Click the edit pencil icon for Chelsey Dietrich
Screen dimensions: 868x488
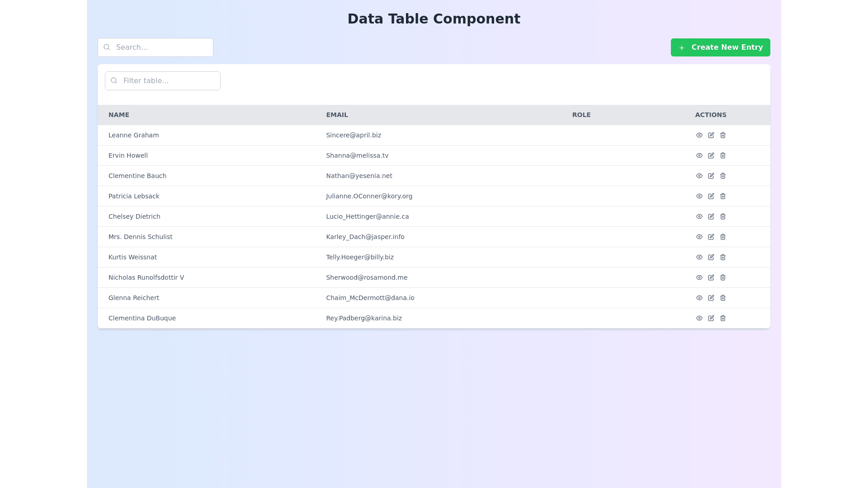[x=711, y=216]
